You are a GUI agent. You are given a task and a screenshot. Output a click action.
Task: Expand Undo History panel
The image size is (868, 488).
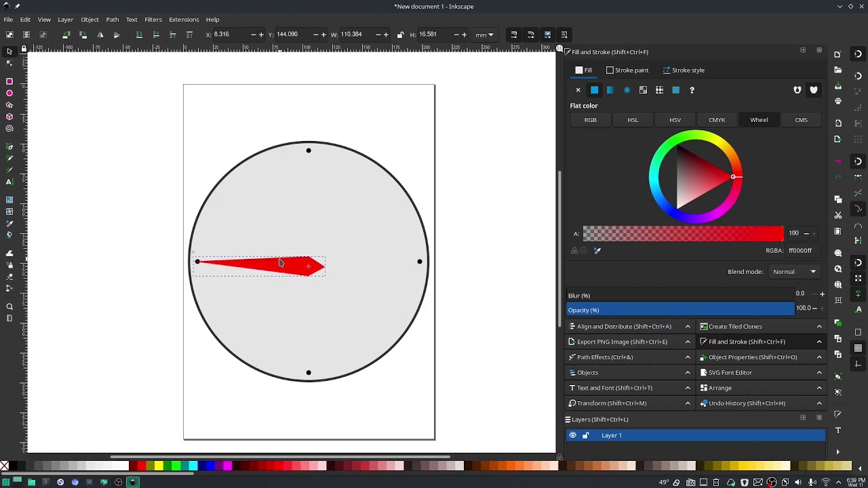(x=761, y=403)
